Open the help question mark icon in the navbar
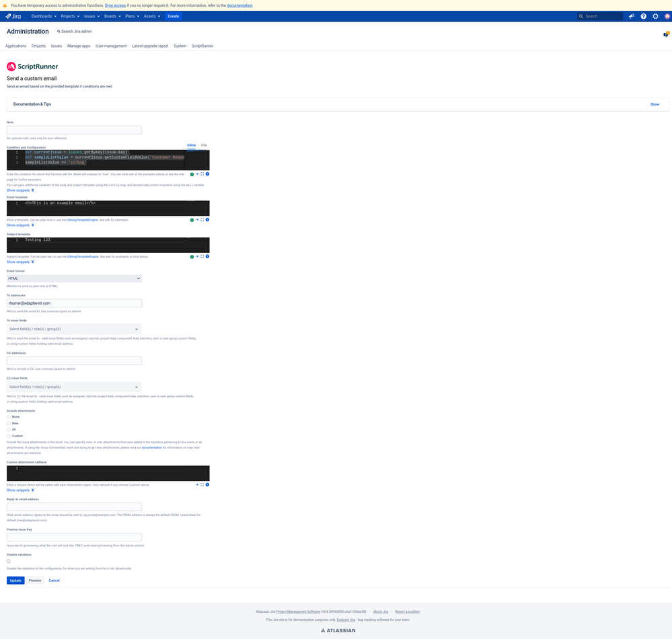672x639 pixels. click(644, 16)
